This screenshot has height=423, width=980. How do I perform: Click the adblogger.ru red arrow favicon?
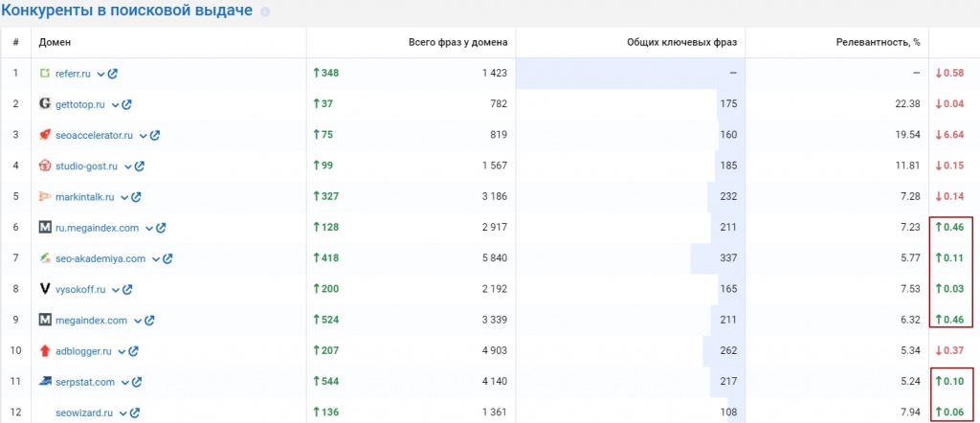click(x=44, y=351)
